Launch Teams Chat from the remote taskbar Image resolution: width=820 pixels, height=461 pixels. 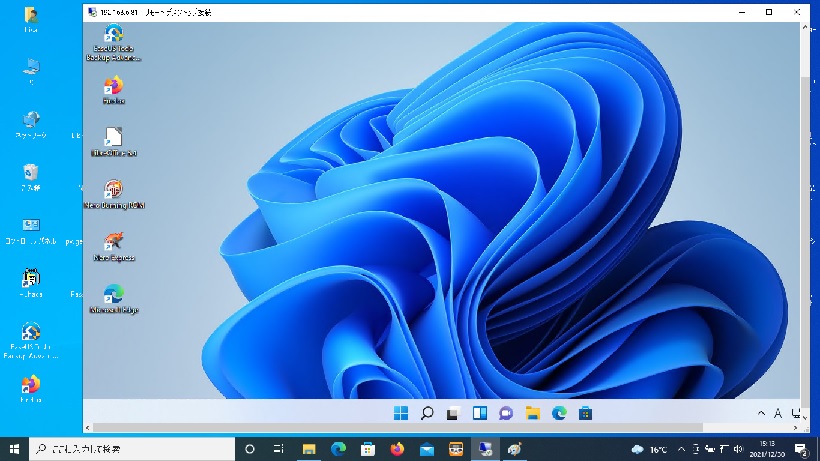tap(506, 413)
